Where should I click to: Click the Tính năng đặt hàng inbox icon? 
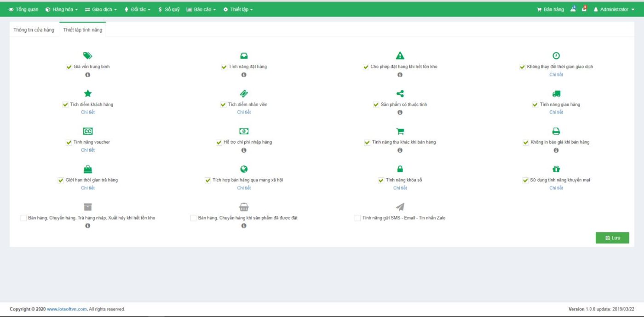coord(244,55)
